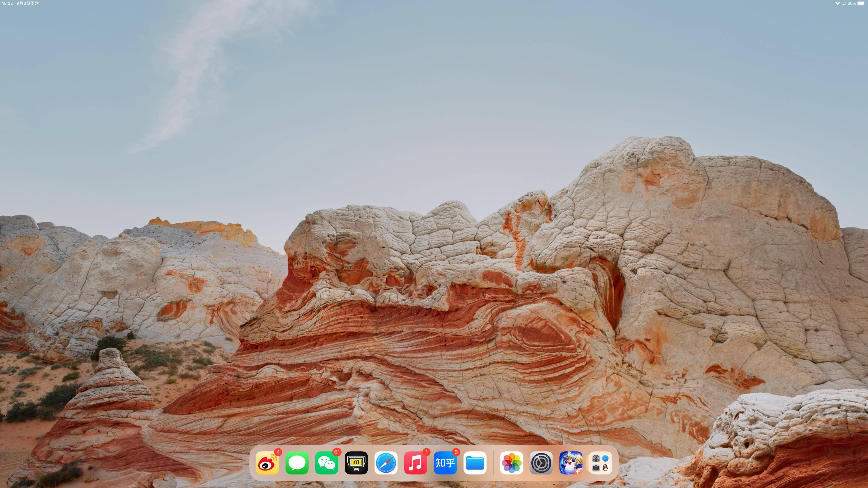Tap the screen mirroring status icon
The width and height of the screenshot is (868, 488).
(843, 3)
